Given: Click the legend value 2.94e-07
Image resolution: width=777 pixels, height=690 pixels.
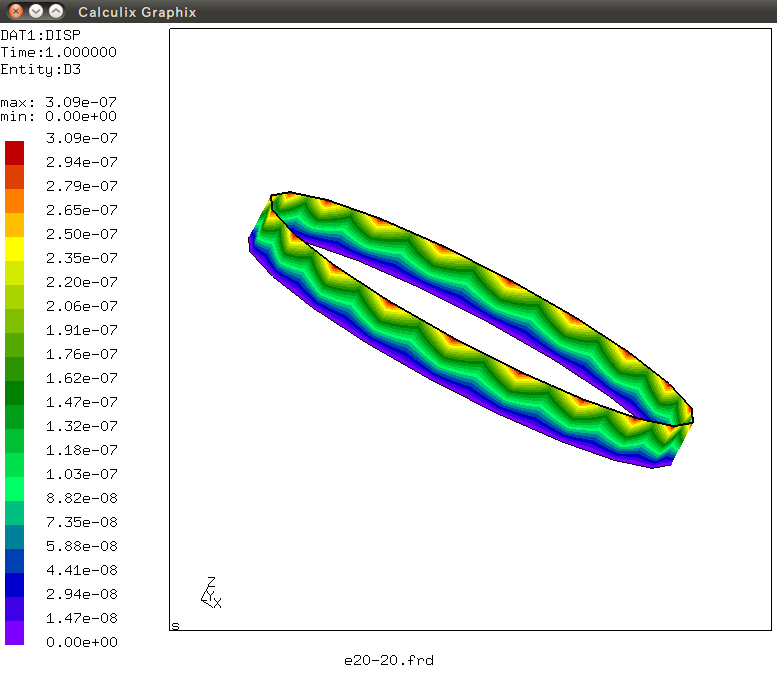Looking at the screenshot, I should point(82,162).
